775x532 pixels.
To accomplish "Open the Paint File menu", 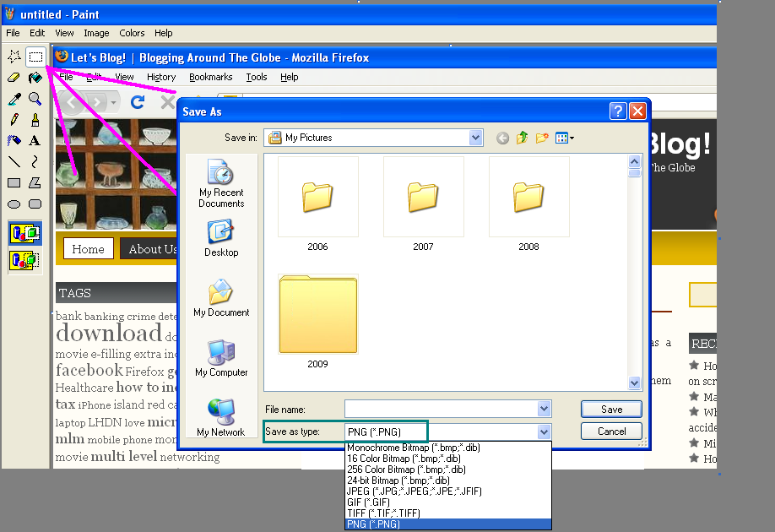I will tap(13, 33).
